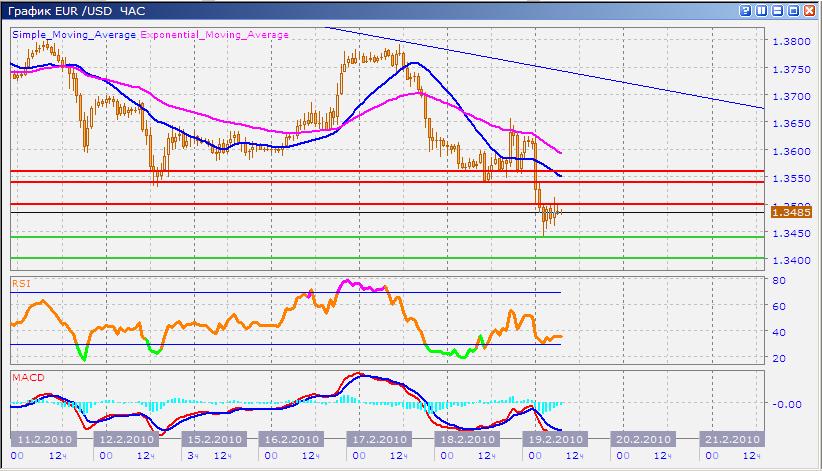The width and height of the screenshot is (822, 471).
Task: Click the help question mark icon
Action: click(746, 10)
